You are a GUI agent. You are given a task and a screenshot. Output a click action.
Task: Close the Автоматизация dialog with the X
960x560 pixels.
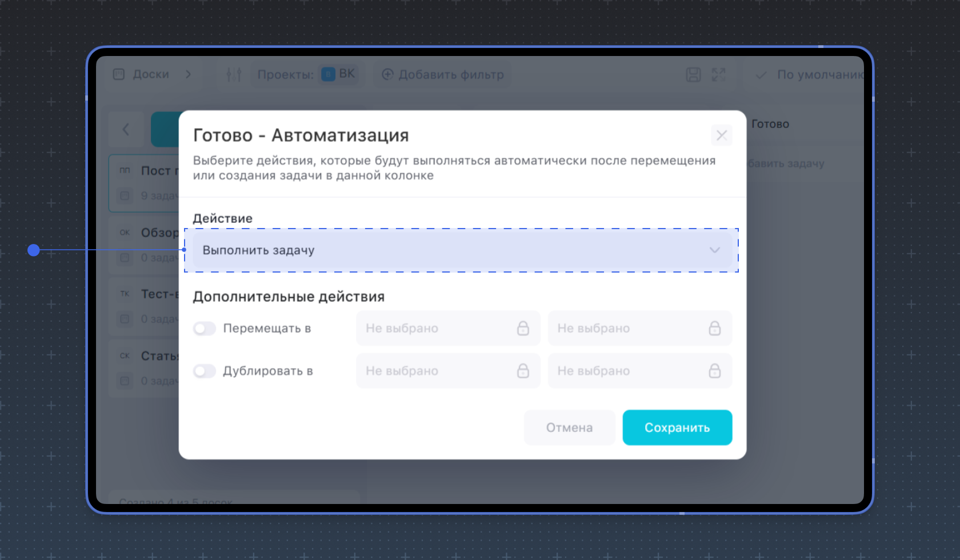(x=721, y=135)
